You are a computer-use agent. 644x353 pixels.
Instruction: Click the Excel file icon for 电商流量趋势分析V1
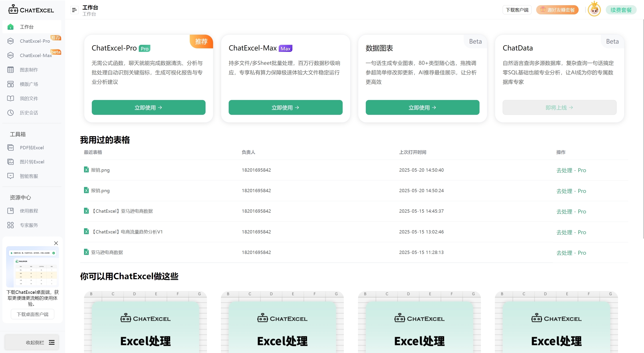click(86, 231)
